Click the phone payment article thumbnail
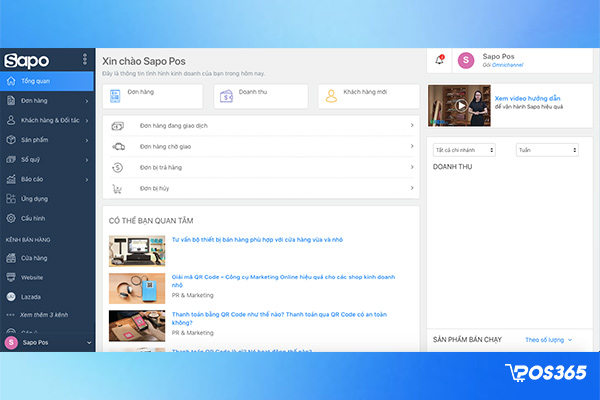600x400 pixels. [x=137, y=326]
